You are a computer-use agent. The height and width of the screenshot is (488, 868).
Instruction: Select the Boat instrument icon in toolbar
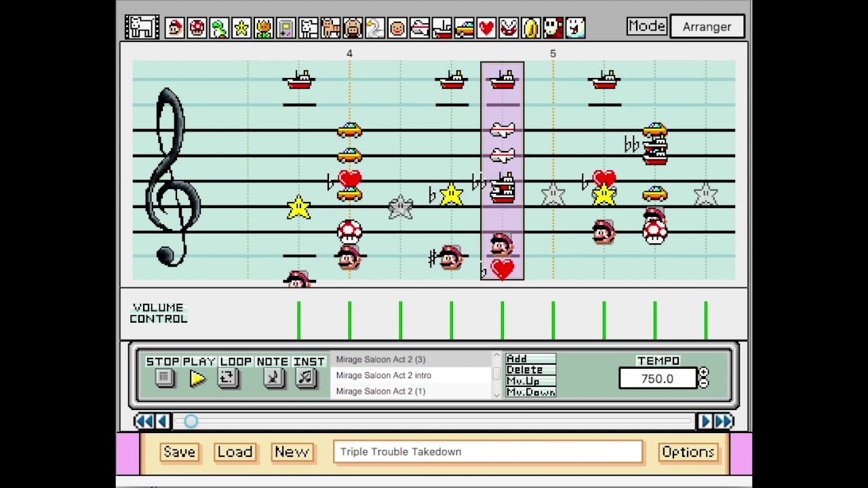pyautogui.click(x=442, y=28)
